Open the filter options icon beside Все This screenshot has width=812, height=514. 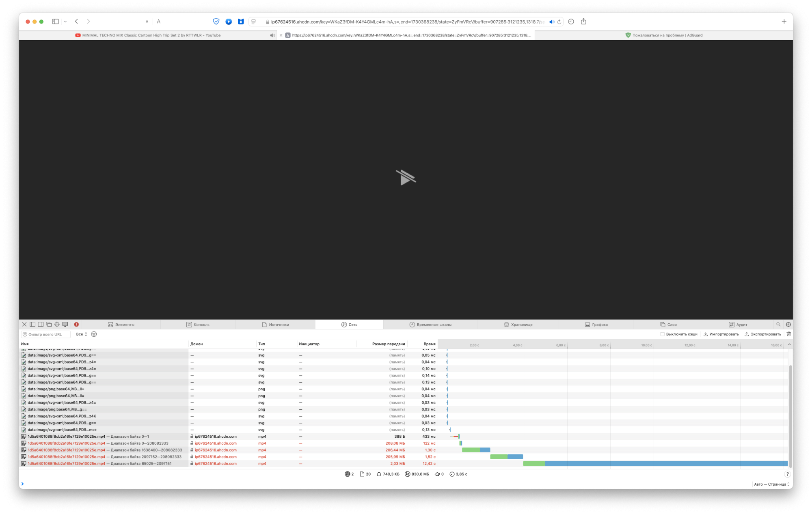(x=94, y=334)
